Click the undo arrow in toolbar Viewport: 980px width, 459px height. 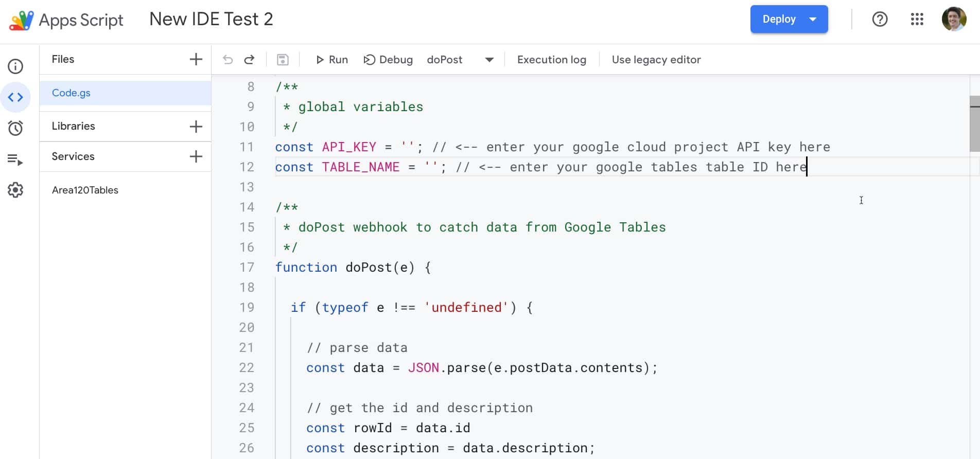pos(227,60)
